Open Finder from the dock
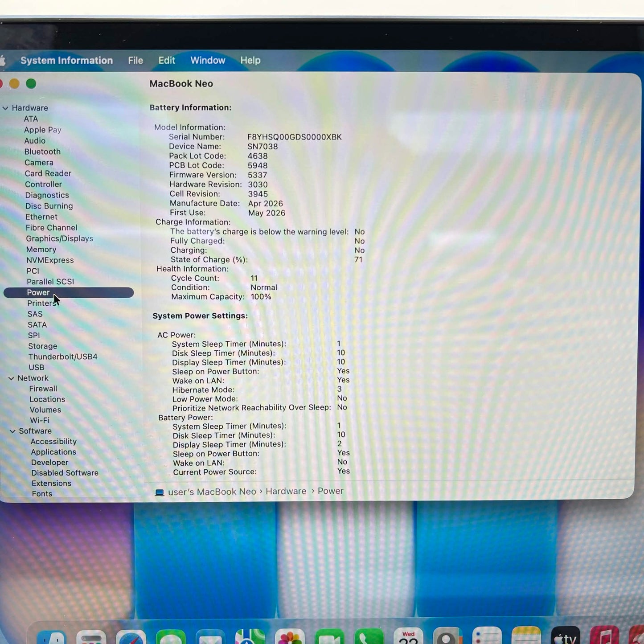The width and height of the screenshot is (644, 644). (52, 637)
